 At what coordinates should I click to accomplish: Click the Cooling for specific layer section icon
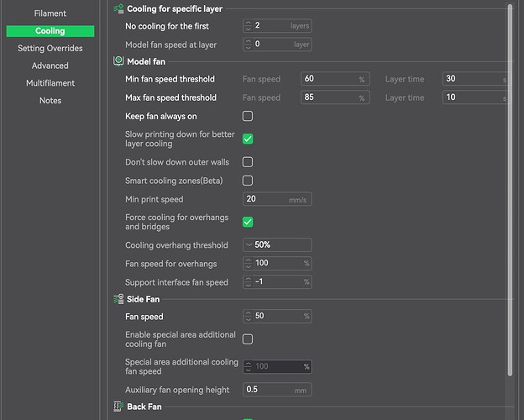[x=118, y=8]
